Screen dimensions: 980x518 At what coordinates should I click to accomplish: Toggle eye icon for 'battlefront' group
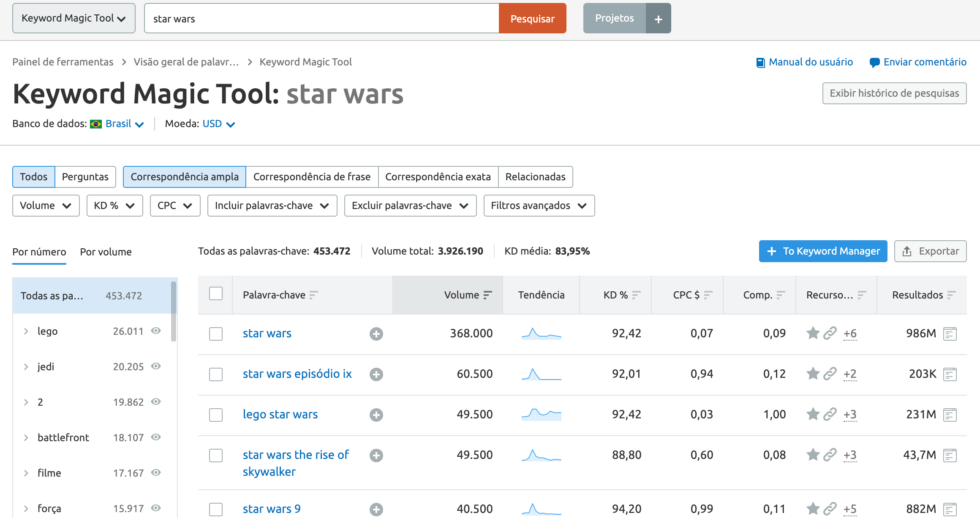tap(156, 437)
